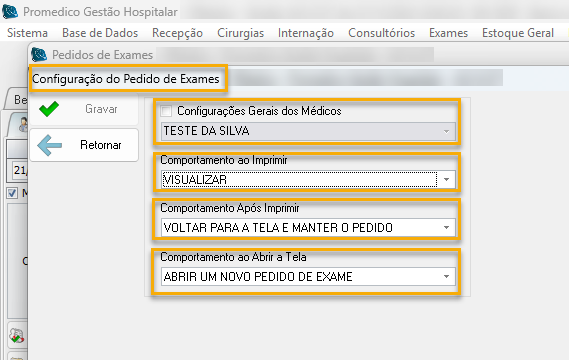Viewport: 569px width, 360px height.
Task: Expand the TESTE DA SILVA doctor dropdown
Action: (308, 131)
